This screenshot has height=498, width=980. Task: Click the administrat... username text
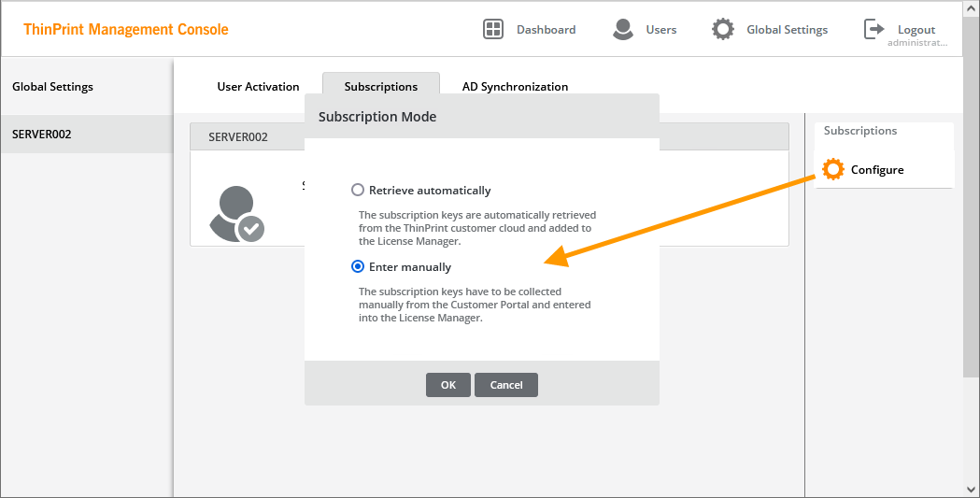coord(916,43)
